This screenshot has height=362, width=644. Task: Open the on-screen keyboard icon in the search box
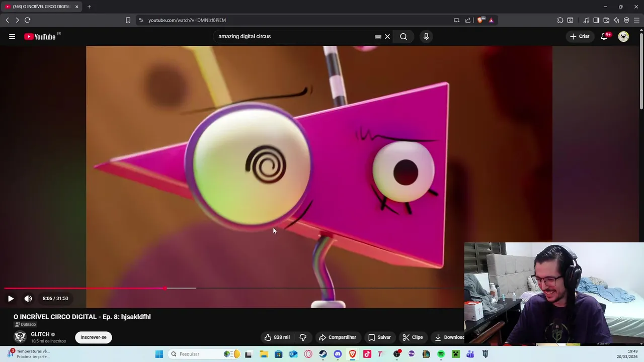coord(378,36)
